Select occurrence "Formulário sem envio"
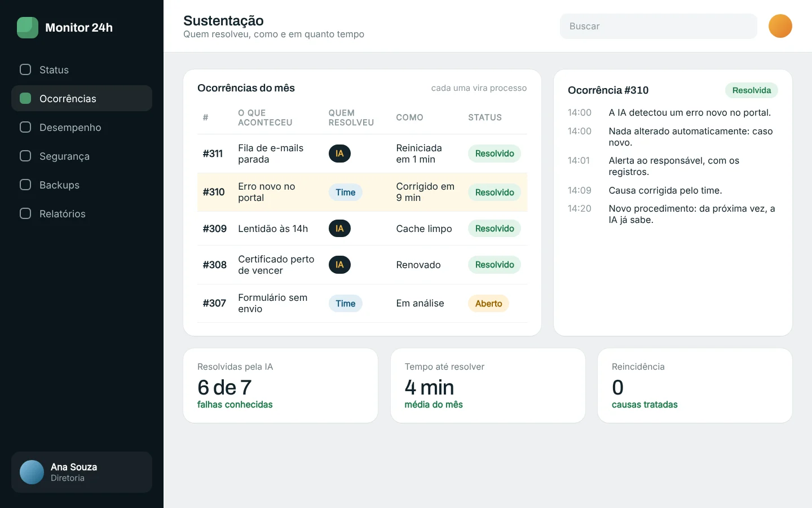Image resolution: width=812 pixels, height=508 pixels. (x=362, y=303)
